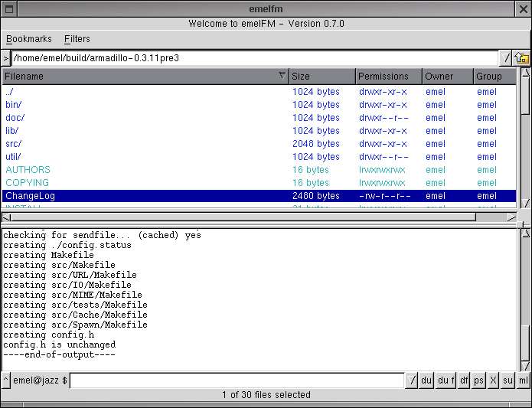Click the end-of-output line
The image size is (532, 408).
click(59, 354)
